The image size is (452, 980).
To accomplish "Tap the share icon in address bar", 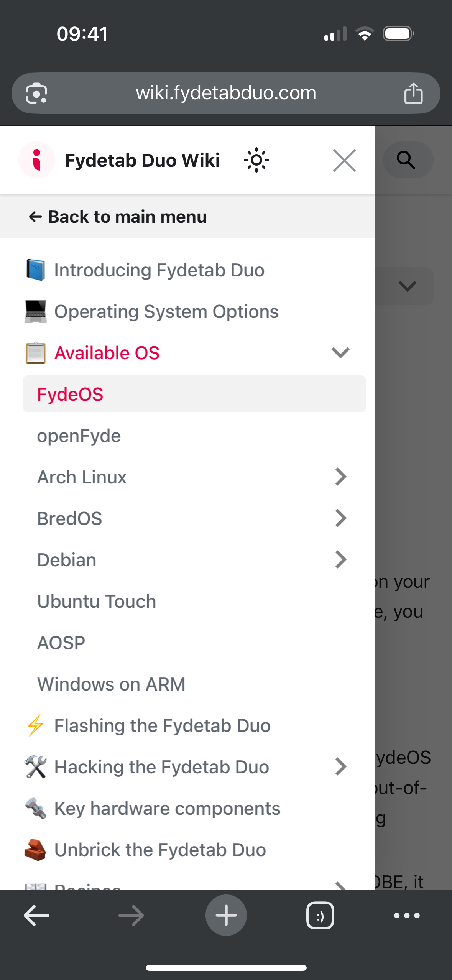I will [x=413, y=94].
